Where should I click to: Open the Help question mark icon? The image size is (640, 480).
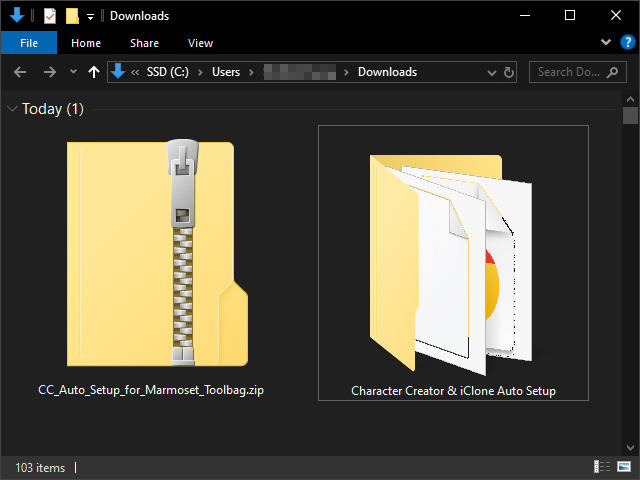coord(627,42)
